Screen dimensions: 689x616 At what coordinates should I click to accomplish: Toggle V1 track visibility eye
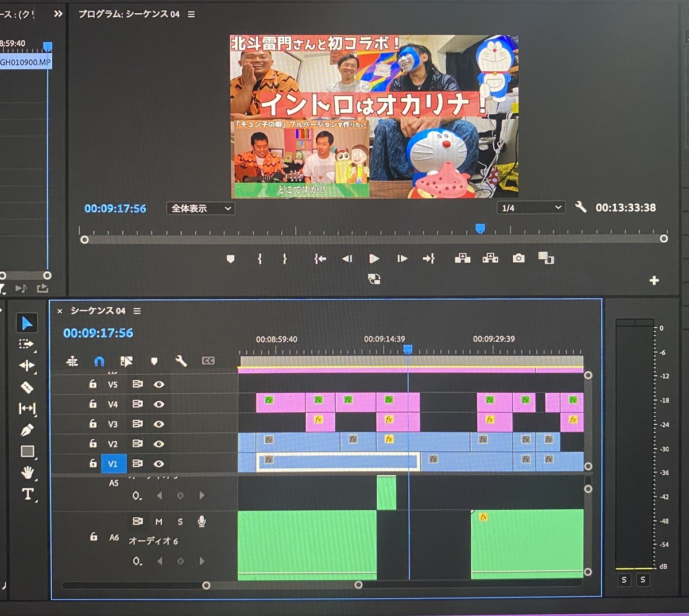pyautogui.click(x=159, y=464)
